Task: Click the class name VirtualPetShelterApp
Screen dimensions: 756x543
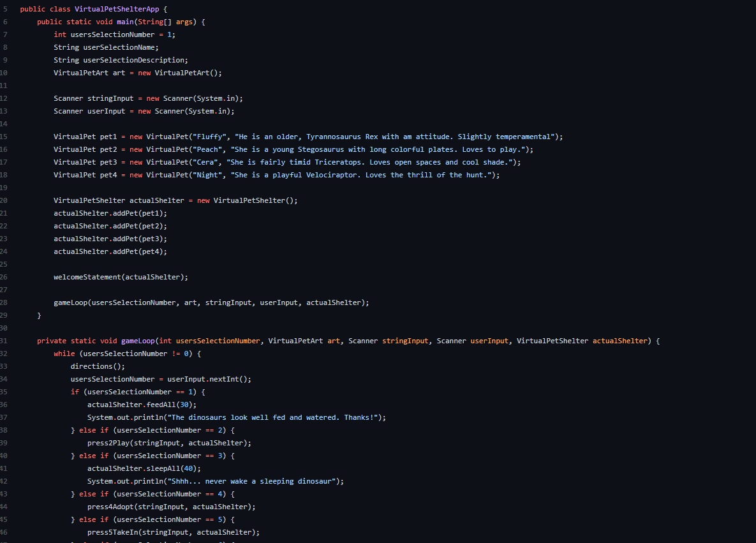Action: click(117, 9)
